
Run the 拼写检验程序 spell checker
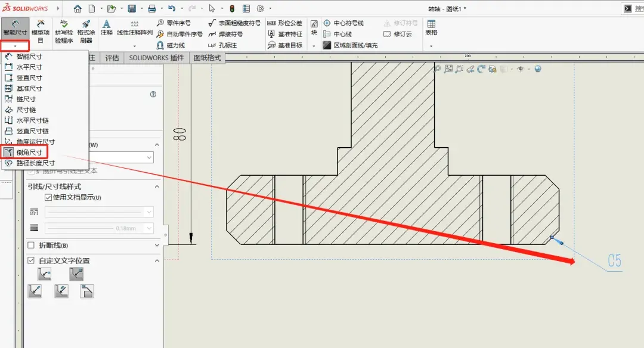pyautogui.click(x=64, y=31)
